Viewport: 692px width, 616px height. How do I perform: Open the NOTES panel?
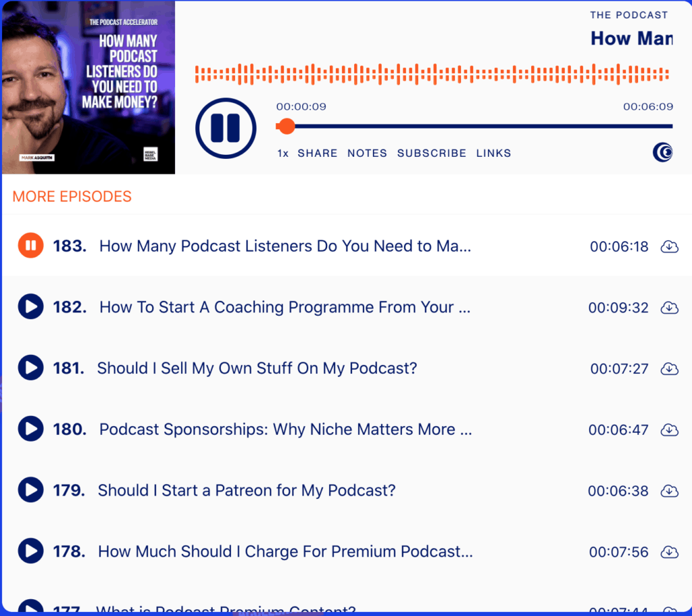pos(367,153)
